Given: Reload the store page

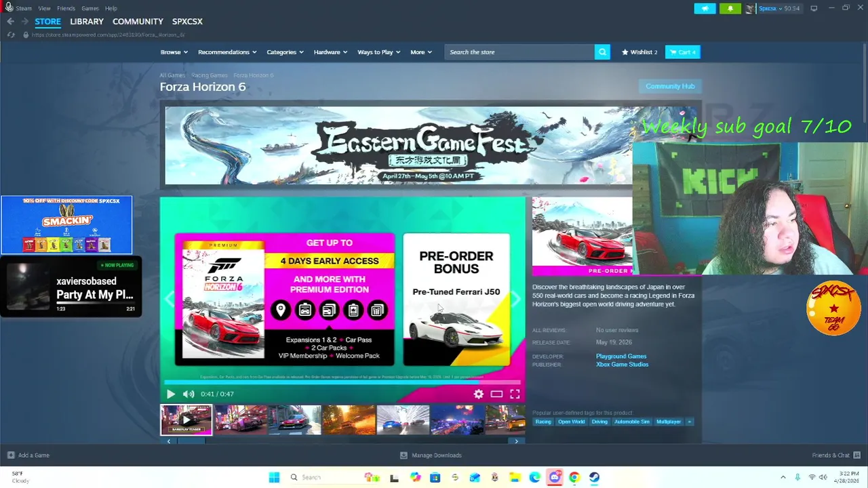Looking at the screenshot, I should click(11, 35).
